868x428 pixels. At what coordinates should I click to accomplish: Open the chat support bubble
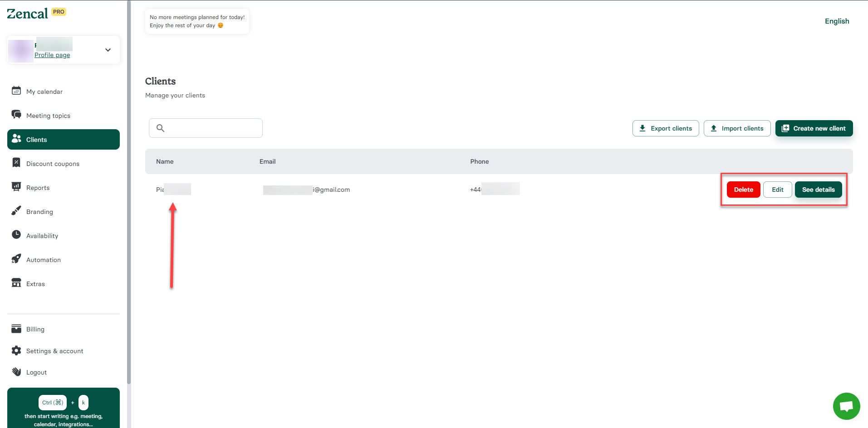pos(846,406)
